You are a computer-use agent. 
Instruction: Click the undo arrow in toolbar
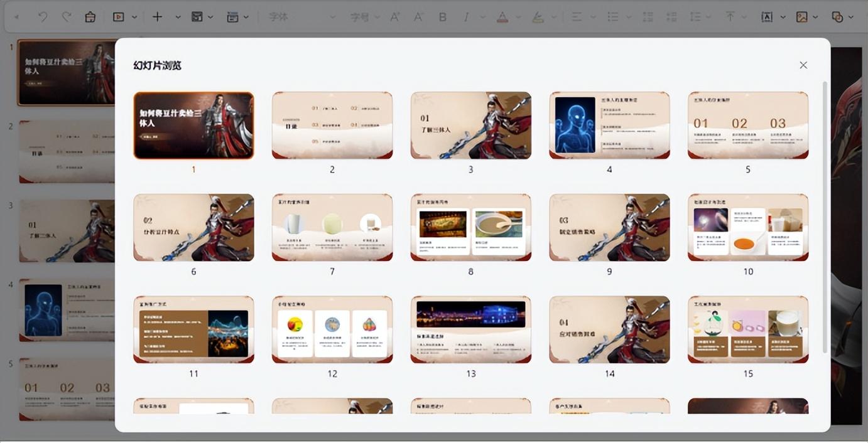click(43, 17)
